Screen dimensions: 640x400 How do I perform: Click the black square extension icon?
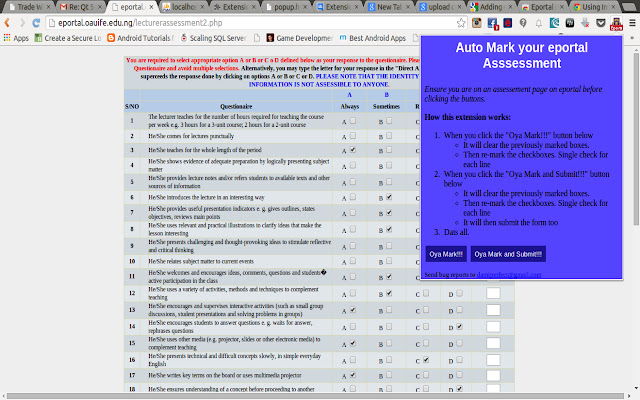570,23
